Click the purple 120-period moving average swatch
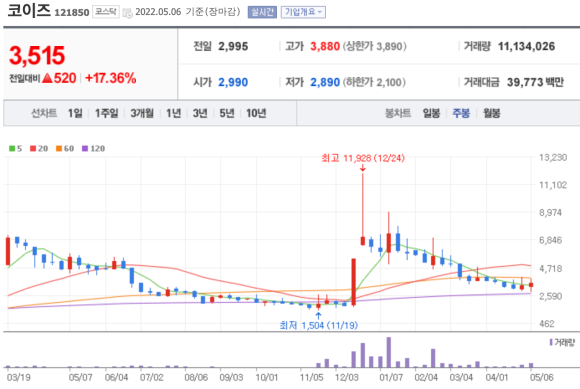 [85, 149]
